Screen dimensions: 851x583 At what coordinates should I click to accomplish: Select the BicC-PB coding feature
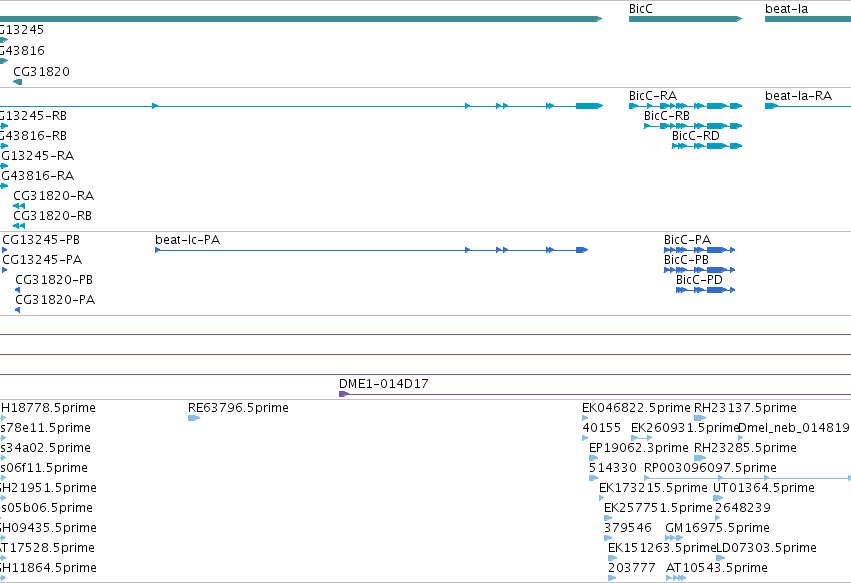(699, 270)
